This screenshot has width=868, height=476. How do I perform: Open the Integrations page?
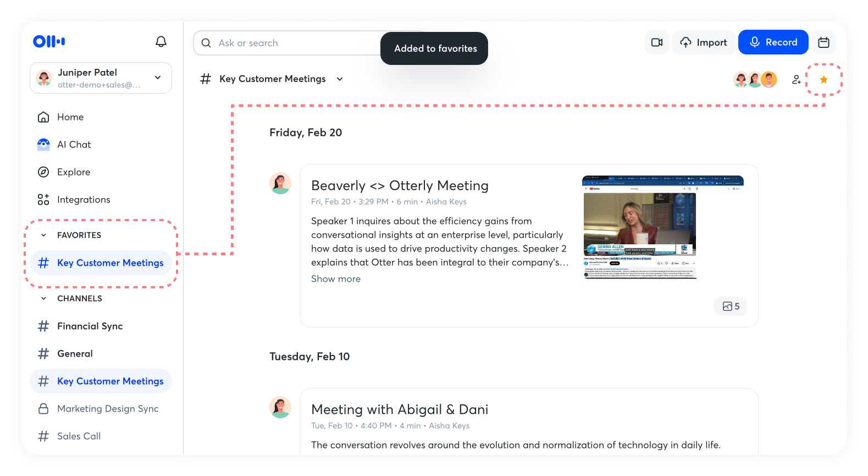pyautogui.click(x=83, y=200)
